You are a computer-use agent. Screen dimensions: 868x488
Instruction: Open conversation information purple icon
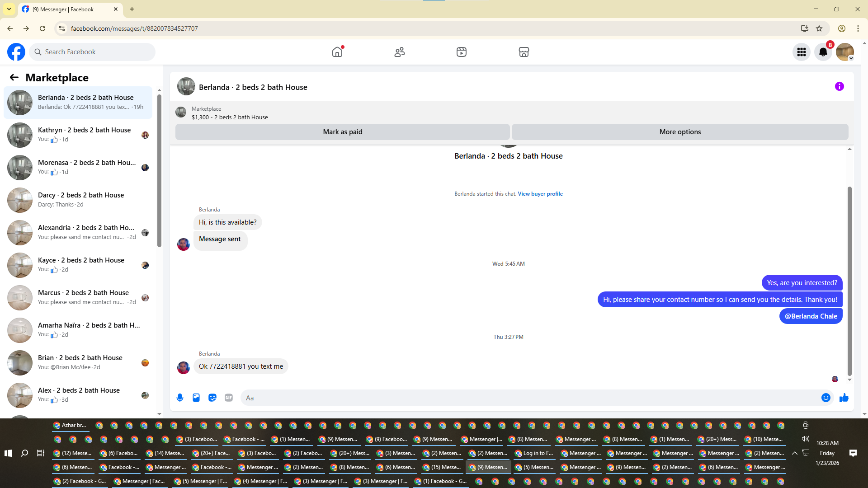(x=839, y=86)
